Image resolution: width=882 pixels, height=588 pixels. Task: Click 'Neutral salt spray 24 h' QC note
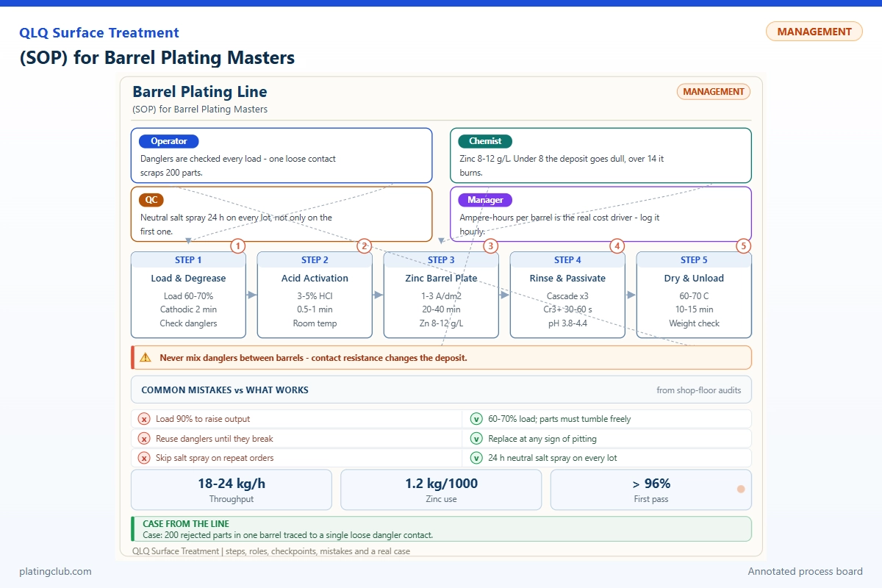tap(236, 224)
